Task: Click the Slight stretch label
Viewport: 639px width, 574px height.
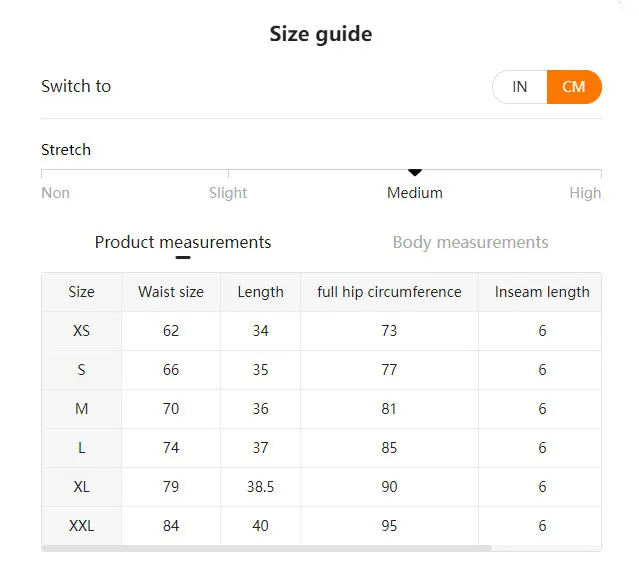Action: pos(228,193)
